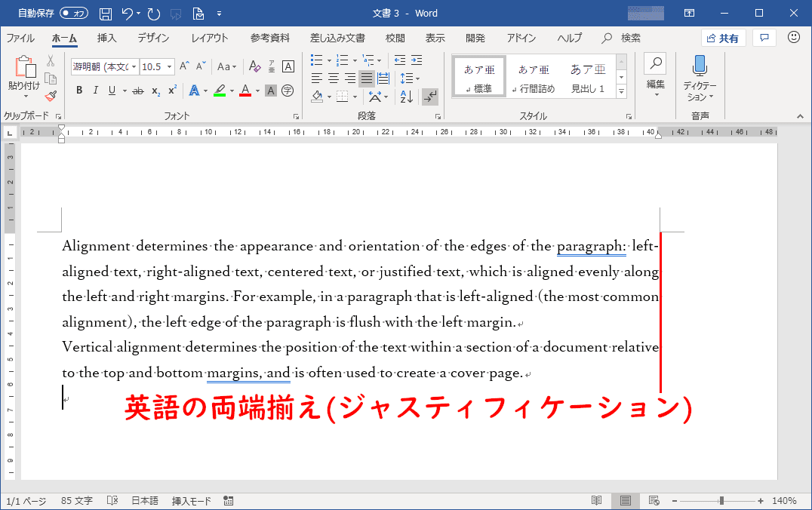Select the center align paragraph icon

pos(333,78)
